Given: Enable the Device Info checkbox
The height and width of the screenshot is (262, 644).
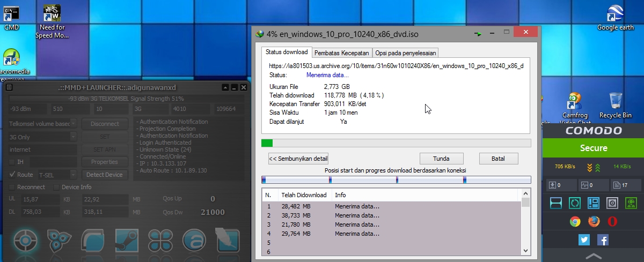Looking at the screenshot, I should (57, 187).
